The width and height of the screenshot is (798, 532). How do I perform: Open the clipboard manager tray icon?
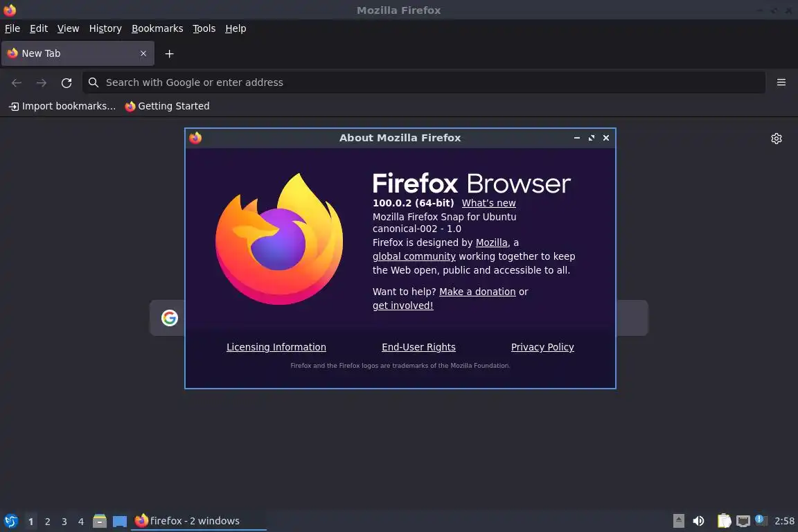click(724, 521)
